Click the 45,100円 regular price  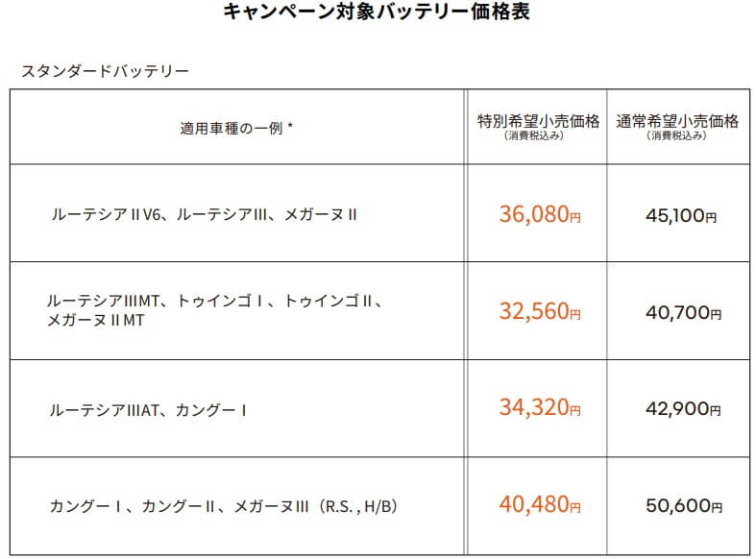(681, 215)
